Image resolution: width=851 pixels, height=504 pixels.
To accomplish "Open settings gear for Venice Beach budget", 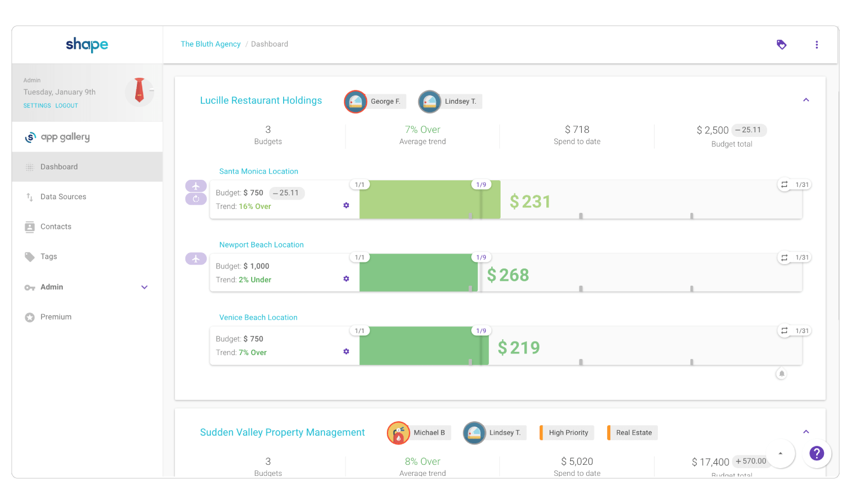I will (x=346, y=351).
